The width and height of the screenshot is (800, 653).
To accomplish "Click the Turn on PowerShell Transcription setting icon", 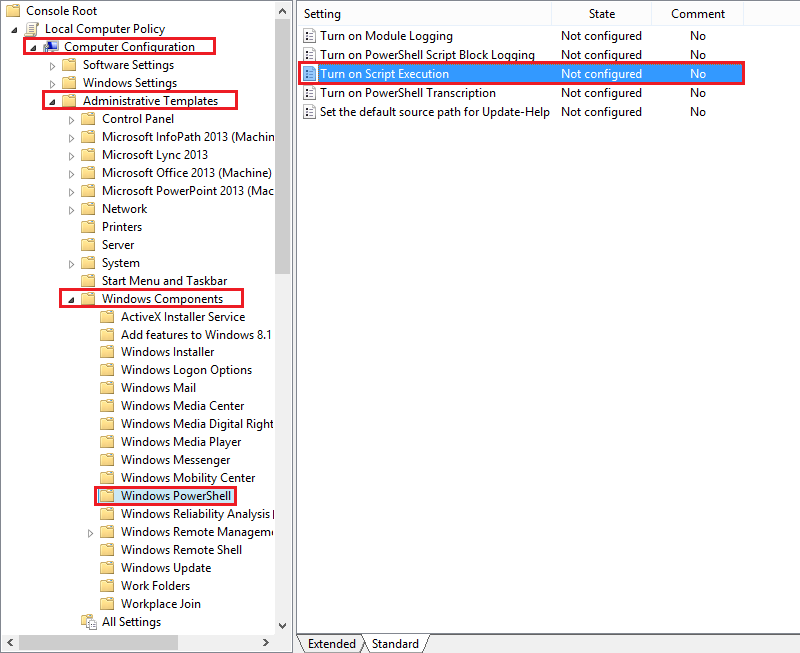I will pyautogui.click(x=309, y=92).
